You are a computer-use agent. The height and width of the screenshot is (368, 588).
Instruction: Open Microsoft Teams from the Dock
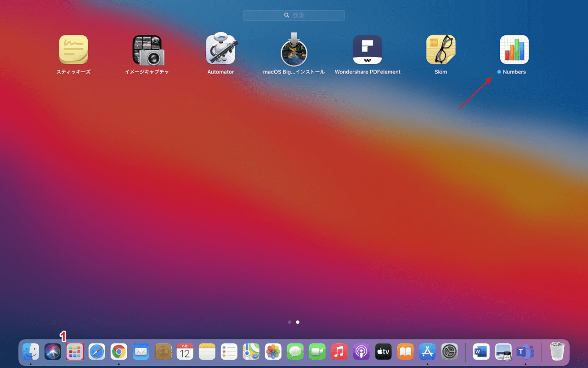526,352
